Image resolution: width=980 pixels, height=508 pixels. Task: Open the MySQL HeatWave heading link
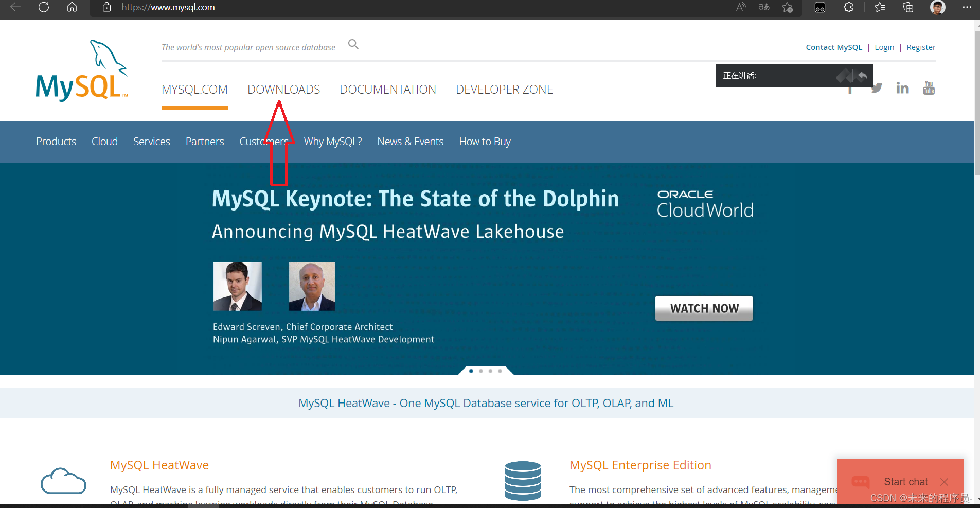tap(159, 465)
